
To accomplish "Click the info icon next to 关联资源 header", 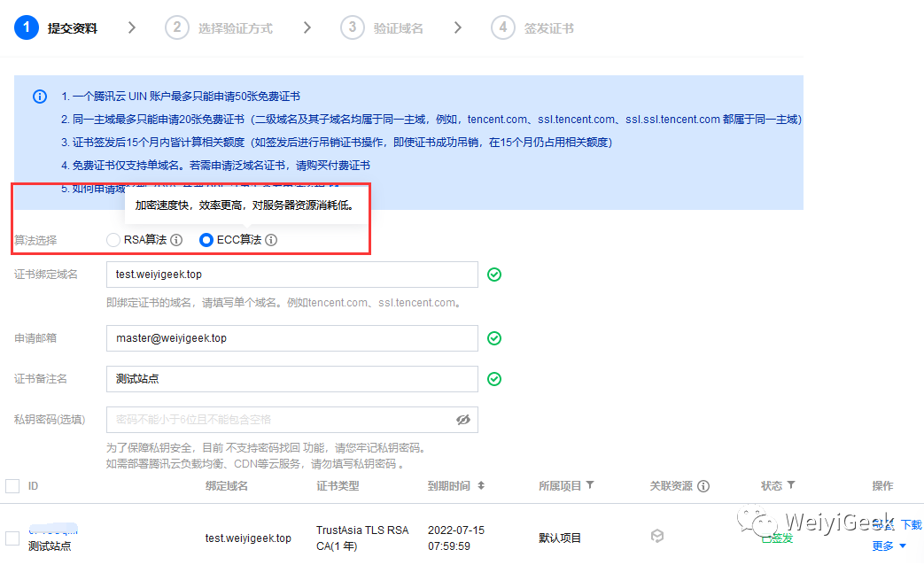I will click(703, 486).
